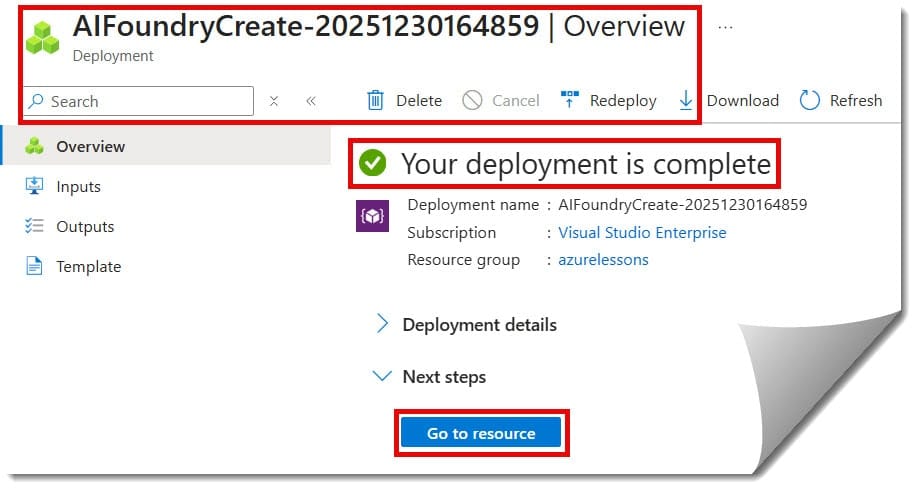Click the Download toolbar label

(x=742, y=100)
